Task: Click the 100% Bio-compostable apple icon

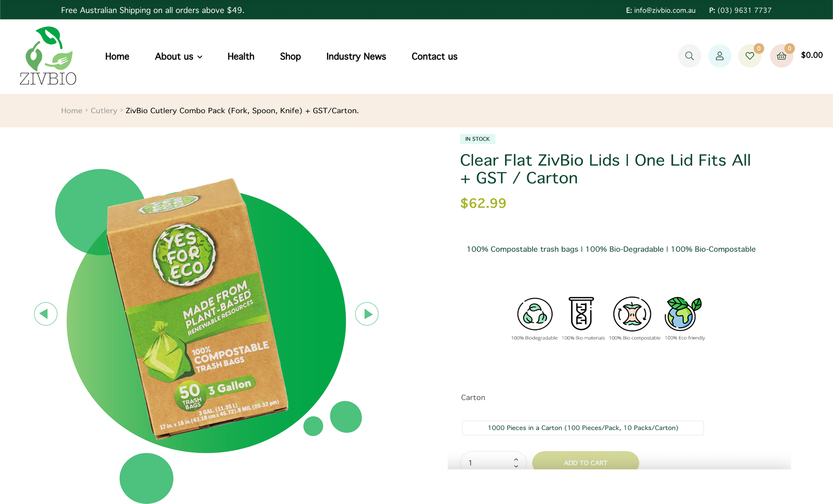Action: pos(632,314)
